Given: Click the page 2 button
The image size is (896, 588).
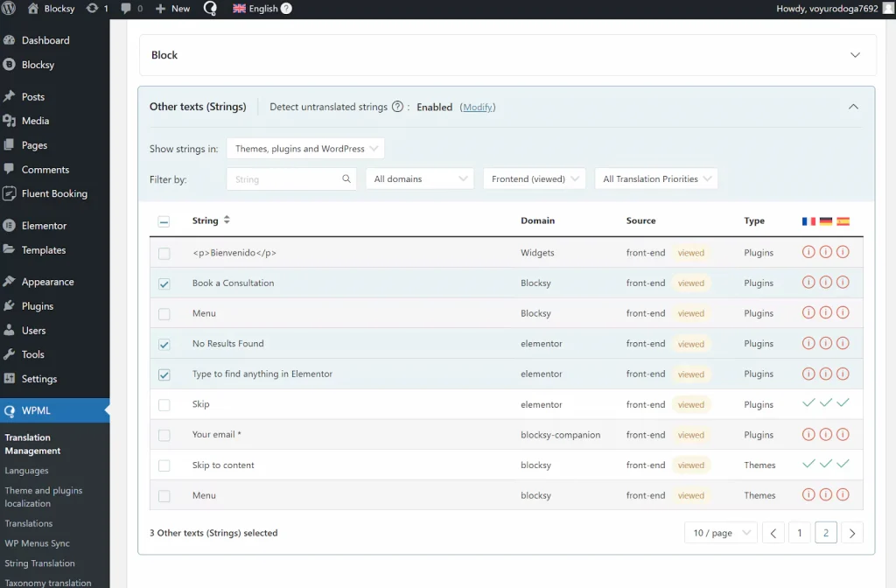Looking at the screenshot, I should pyautogui.click(x=826, y=533).
